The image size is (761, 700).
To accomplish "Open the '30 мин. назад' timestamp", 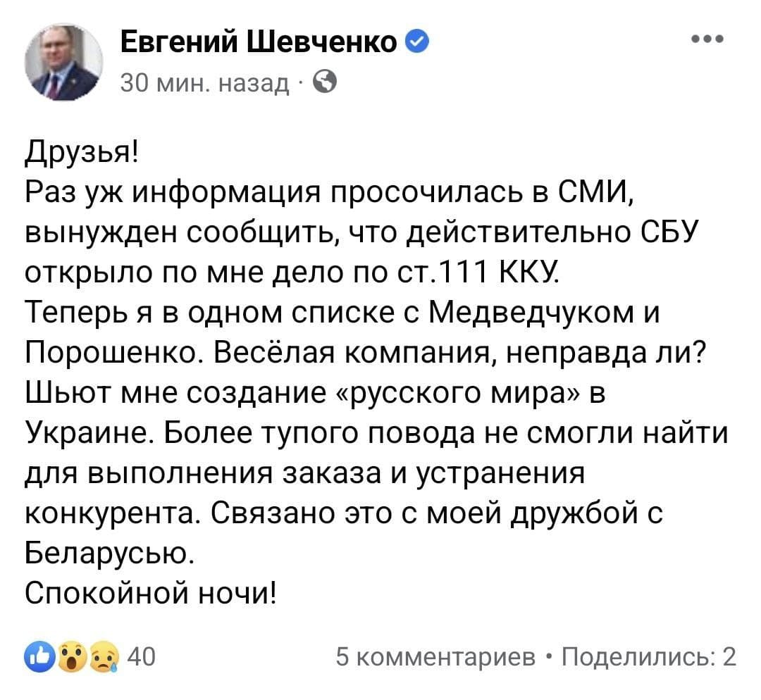I will (x=204, y=83).
